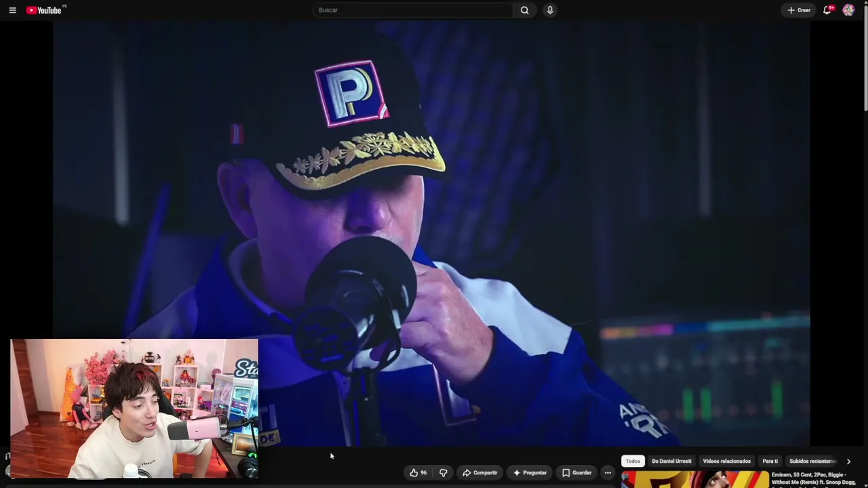
Task: Open the account avatar menu
Action: 848,10
